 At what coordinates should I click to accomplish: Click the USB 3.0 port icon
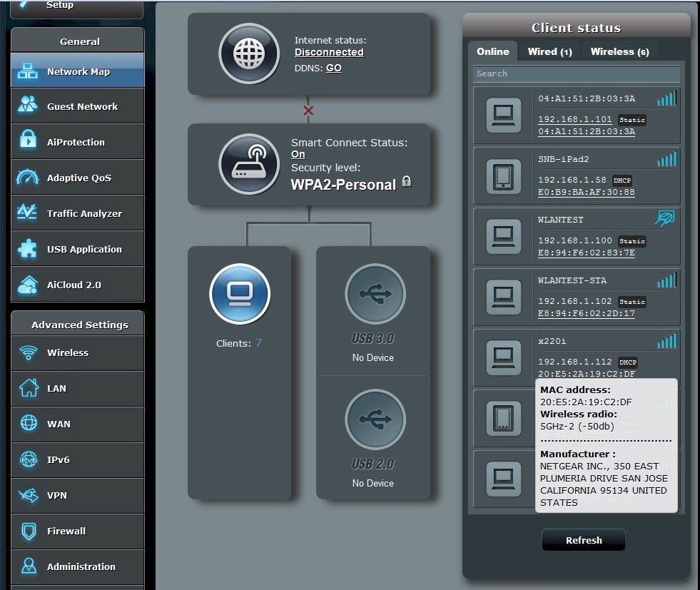coord(375,294)
